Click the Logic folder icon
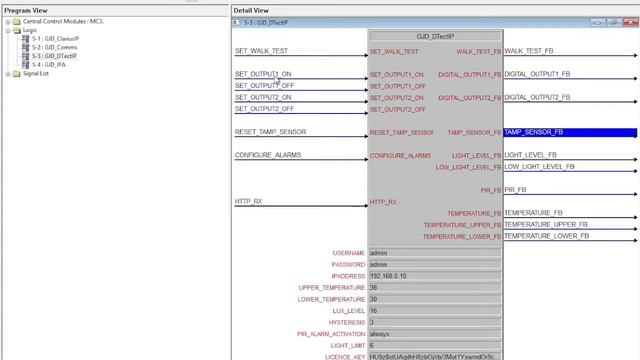Viewport: 640px width, 360px height. point(17,31)
